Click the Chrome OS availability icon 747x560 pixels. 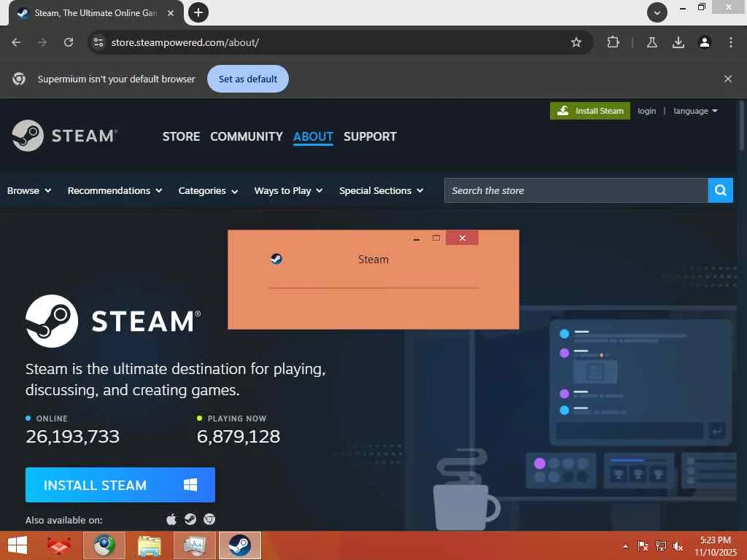[x=209, y=519]
